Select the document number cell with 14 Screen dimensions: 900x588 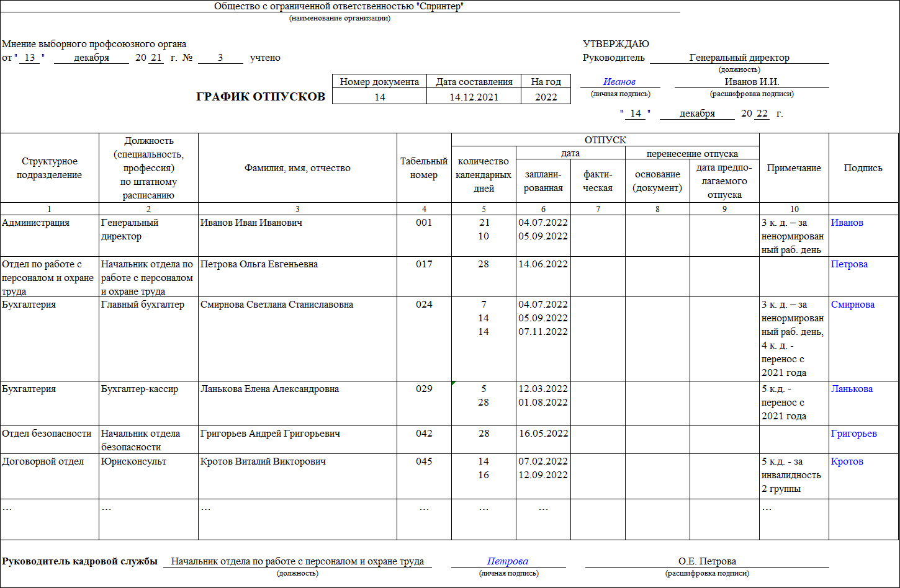tap(380, 97)
